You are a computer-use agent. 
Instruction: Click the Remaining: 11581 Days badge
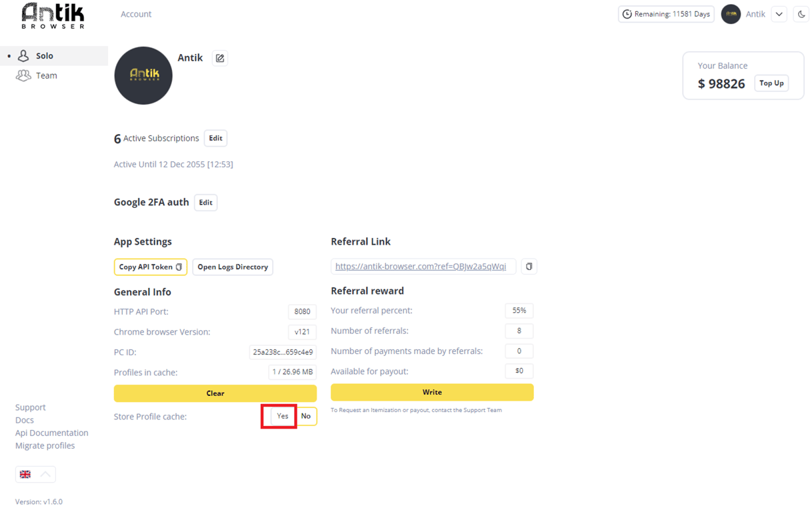pos(666,14)
